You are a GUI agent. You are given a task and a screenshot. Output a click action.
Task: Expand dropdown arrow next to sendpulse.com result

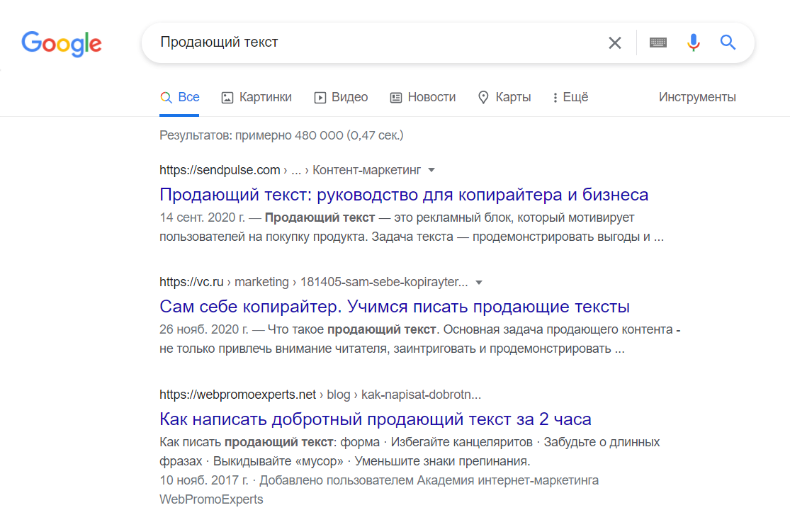(431, 170)
